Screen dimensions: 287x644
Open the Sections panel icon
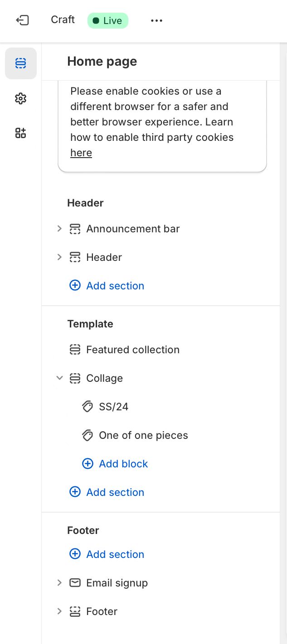21,63
